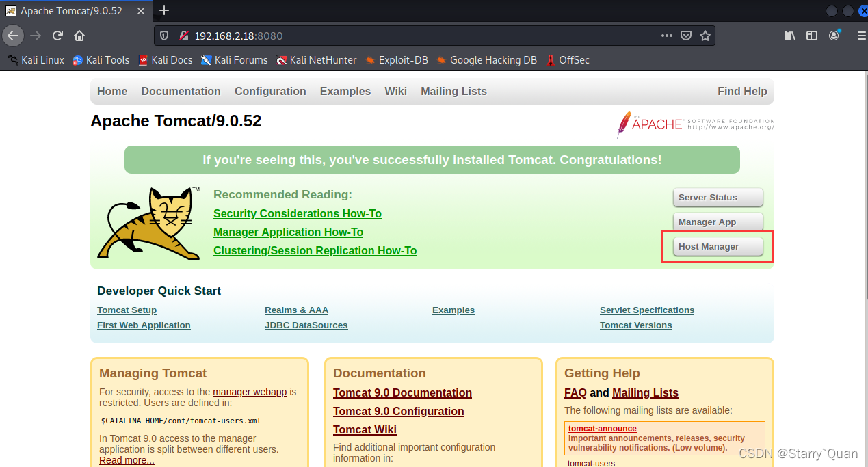Open Security Considerations How-To link

pos(298,214)
